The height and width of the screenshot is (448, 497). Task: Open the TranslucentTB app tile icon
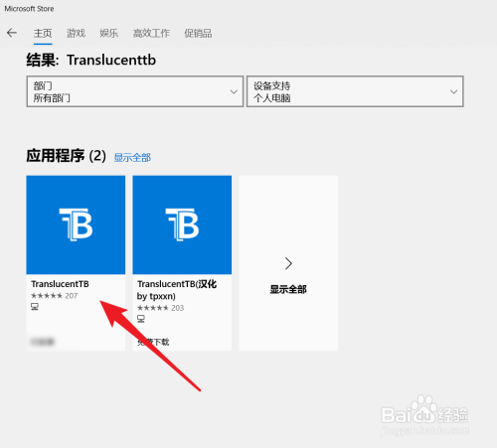(76, 224)
